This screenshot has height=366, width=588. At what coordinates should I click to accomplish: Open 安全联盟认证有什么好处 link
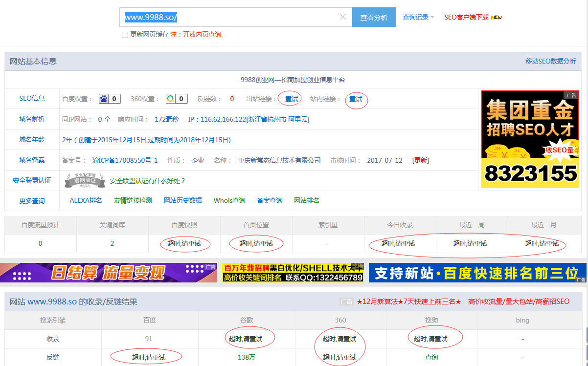[x=148, y=181]
